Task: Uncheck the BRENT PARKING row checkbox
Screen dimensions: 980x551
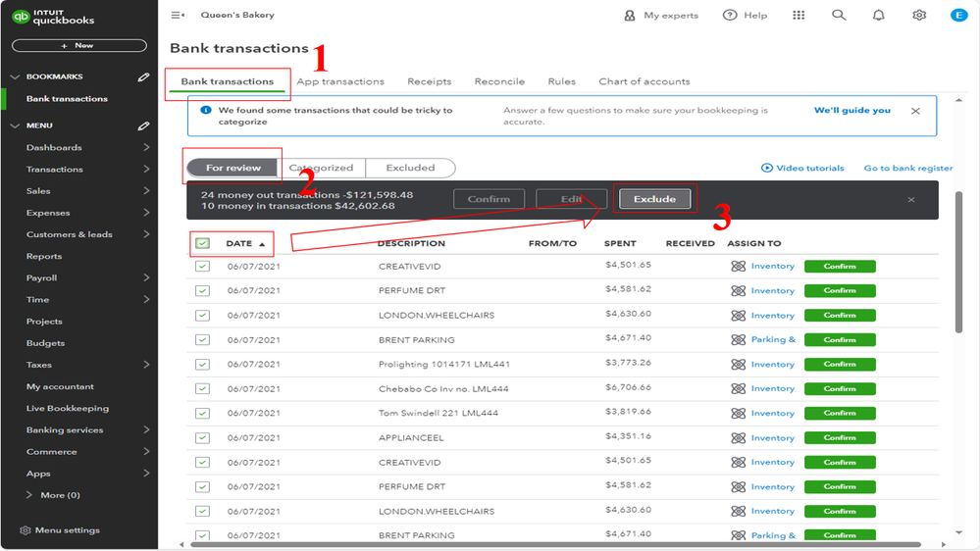Action: click(202, 340)
